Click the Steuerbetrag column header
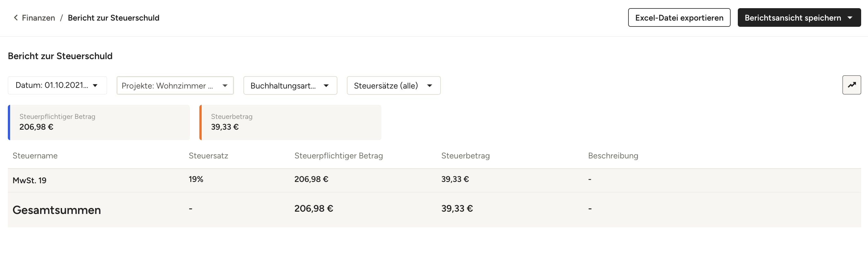This screenshot has height=260, width=868. click(x=465, y=156)
